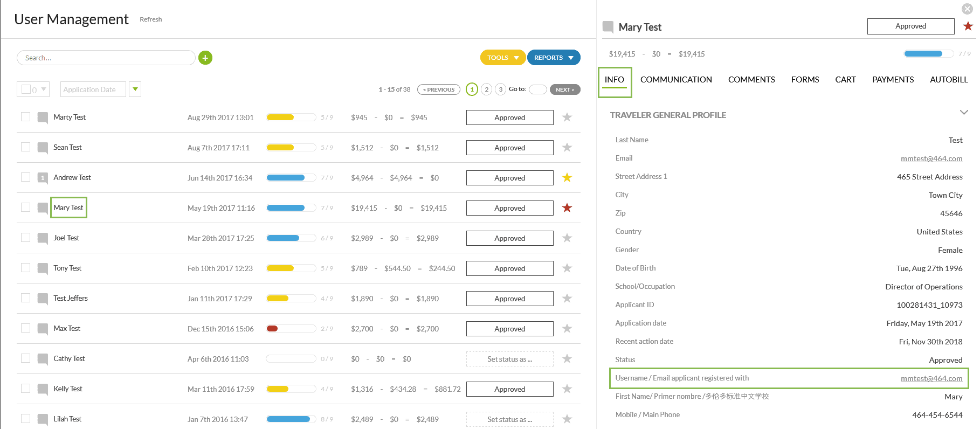Screen dimensions: 980x429
Task: Star the Marty Test applicant
Action: 567,117
